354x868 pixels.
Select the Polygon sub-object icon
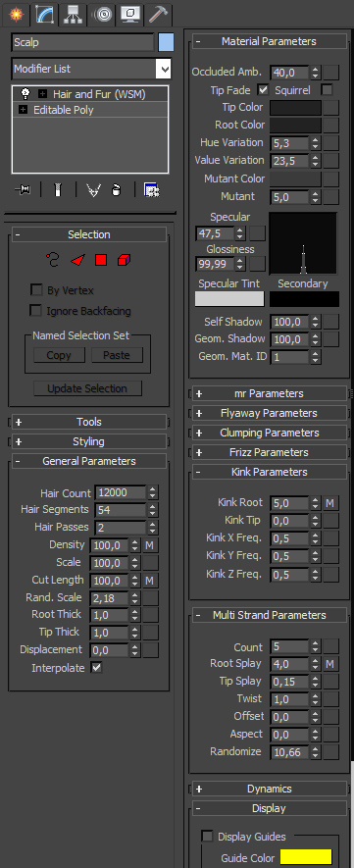(100, 260)
